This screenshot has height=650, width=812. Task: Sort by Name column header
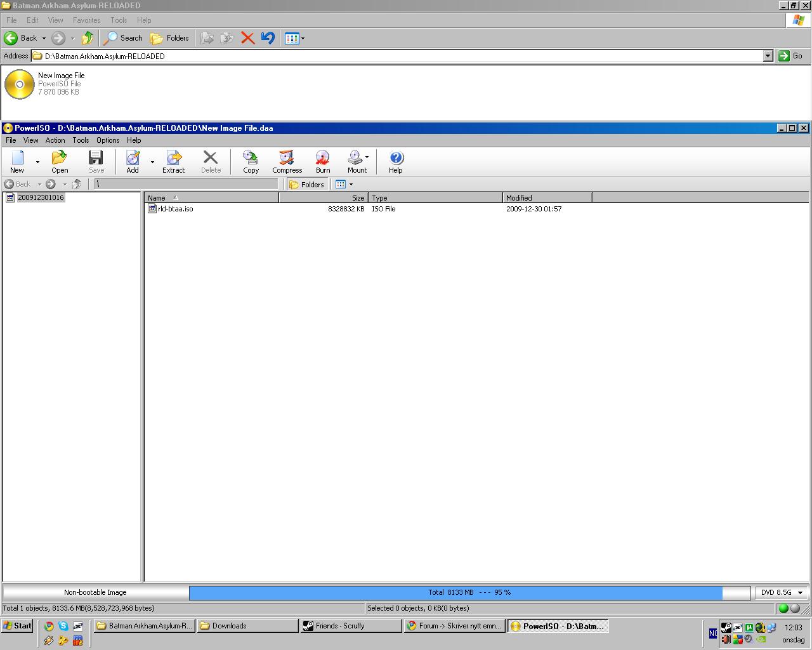[x=212, y=197]
